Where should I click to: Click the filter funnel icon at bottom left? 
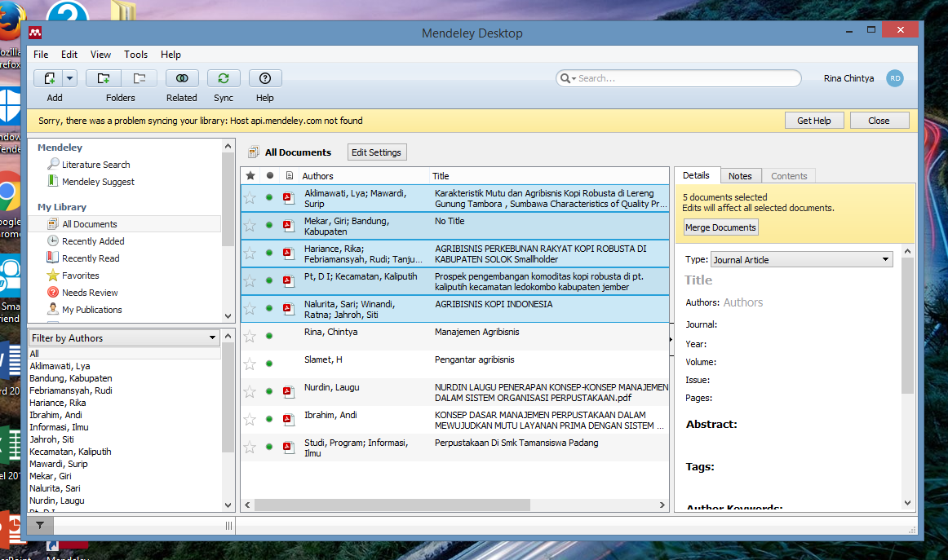tap(40, 526)
